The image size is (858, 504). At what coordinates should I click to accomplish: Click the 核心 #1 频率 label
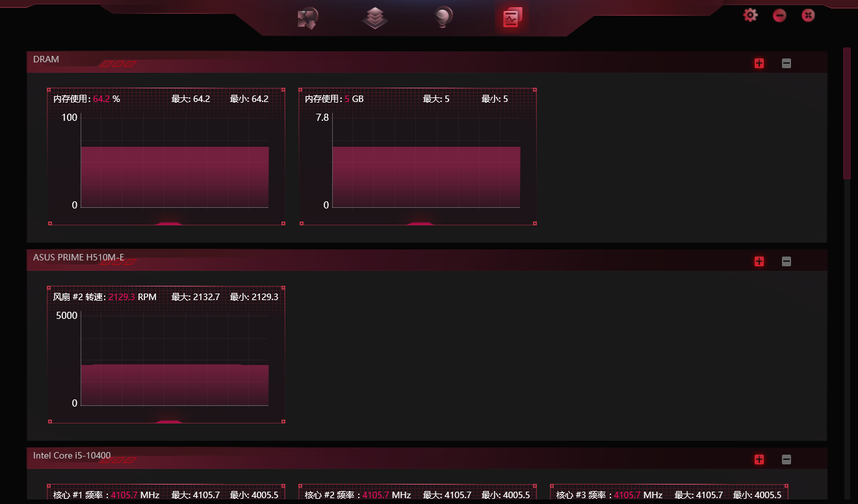point(106,495)
